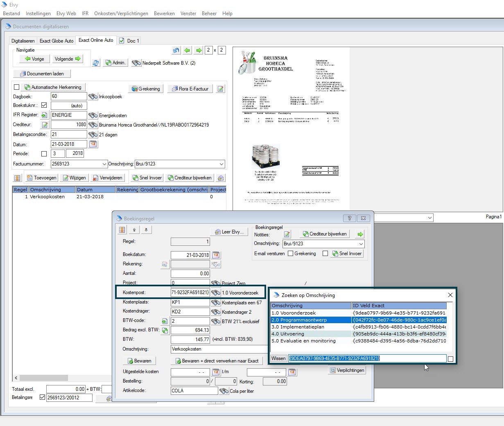Open Notities edit icon in Boekingsregel

(287, 234)
